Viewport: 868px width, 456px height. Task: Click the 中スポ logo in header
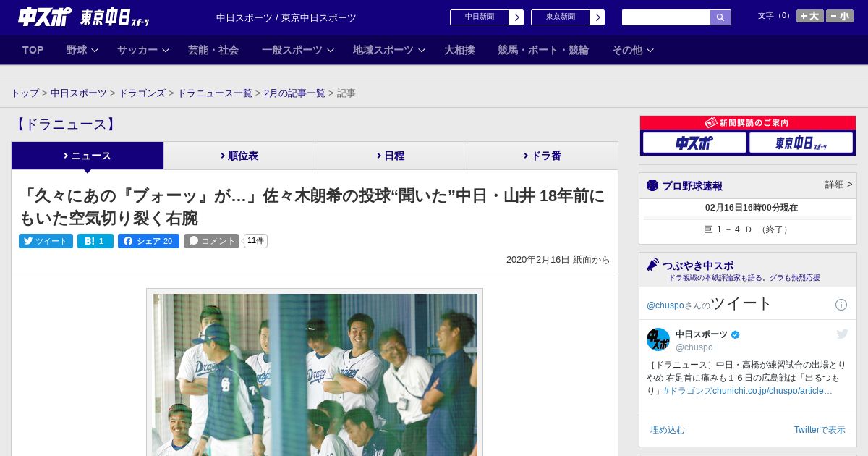43,17
